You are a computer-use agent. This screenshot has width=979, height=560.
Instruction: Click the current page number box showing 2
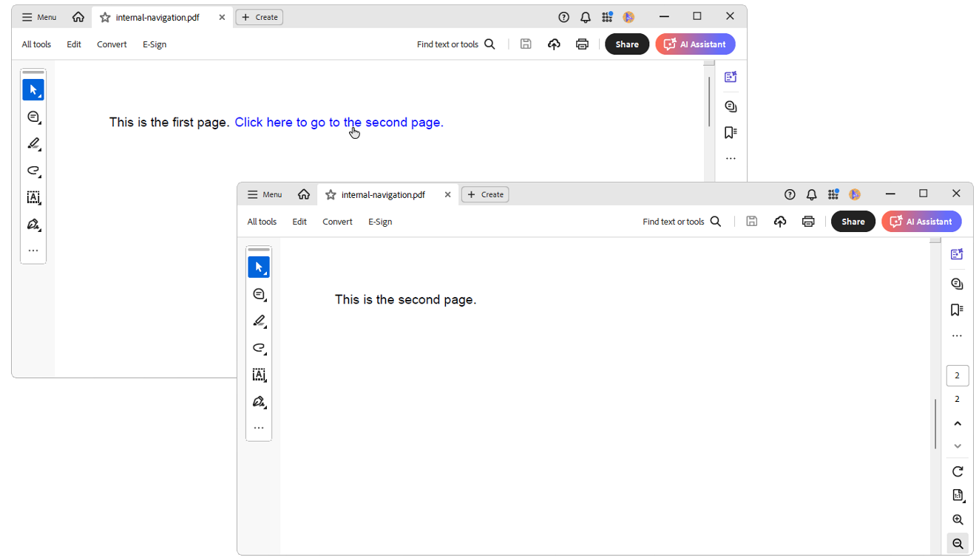tap(957, 375)
